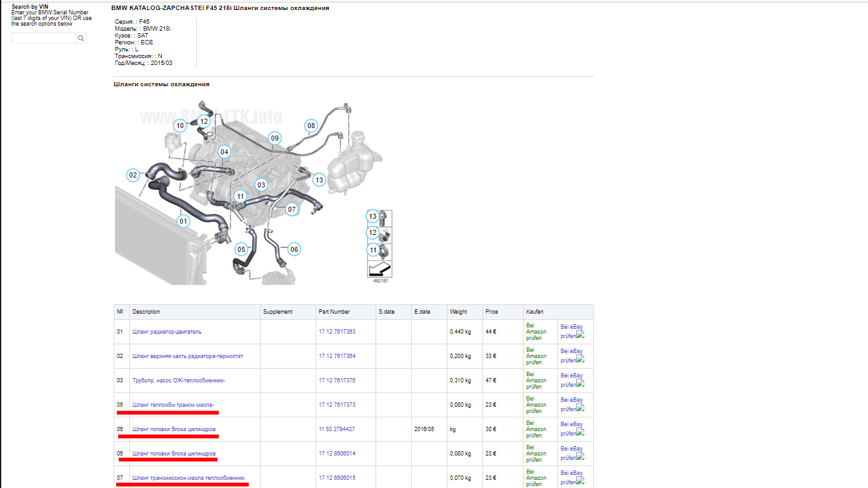Select callout 08 on the hose diagram
Image resolution: width=868 pixels, height=488 pixels.
click(x=311, y=126)
